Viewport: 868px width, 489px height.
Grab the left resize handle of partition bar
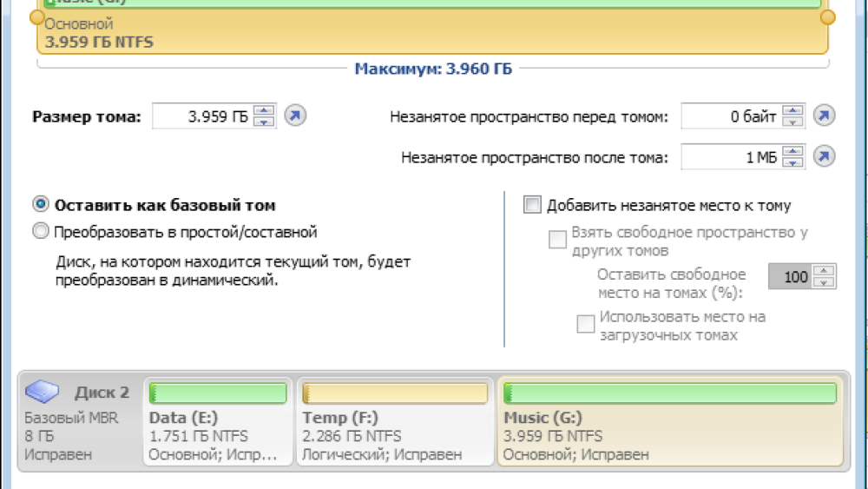[x=36, y=17]
